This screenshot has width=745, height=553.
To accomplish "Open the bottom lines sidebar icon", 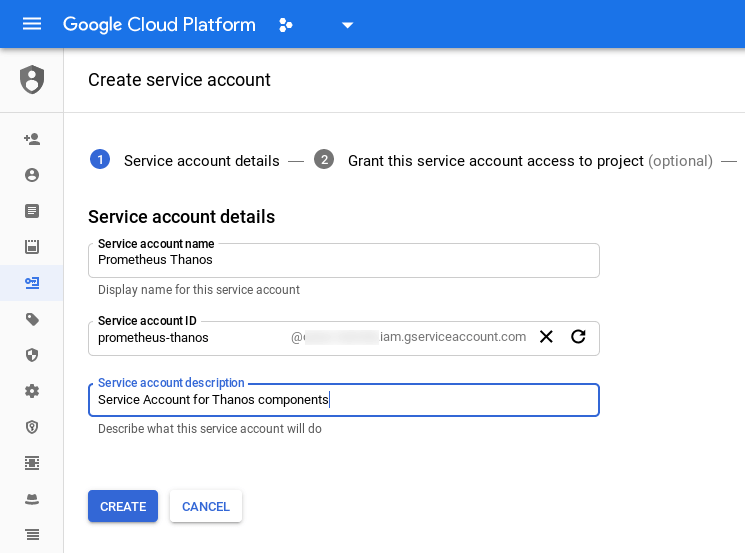I will pyautogui.click(x=32, y=535).
